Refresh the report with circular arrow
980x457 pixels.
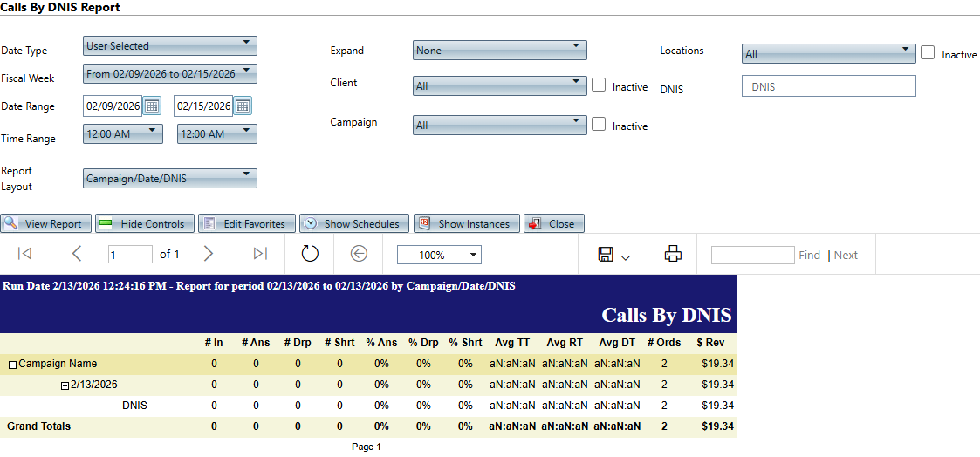(311, 254)
